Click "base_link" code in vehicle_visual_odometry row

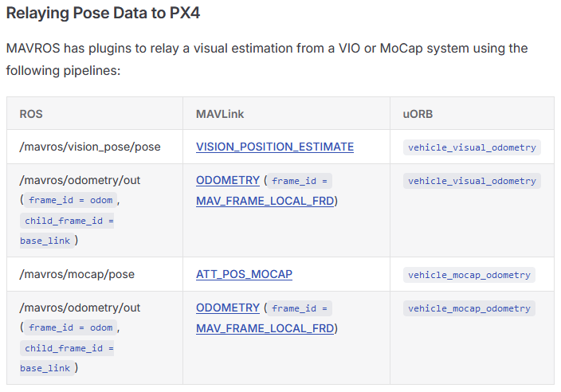(x=47, y=241)
